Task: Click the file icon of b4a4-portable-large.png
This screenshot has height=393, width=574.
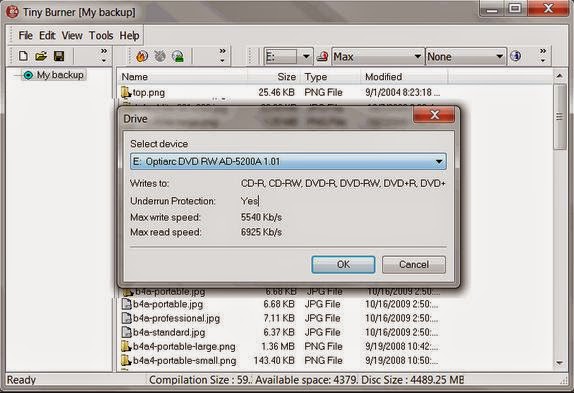Action: [x=126, y=346]
